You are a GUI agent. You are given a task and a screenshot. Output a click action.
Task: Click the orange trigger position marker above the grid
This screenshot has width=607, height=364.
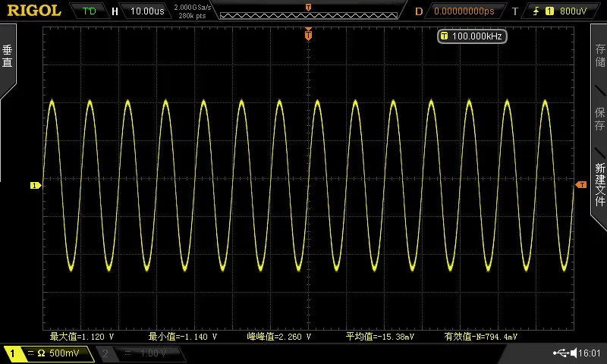click(309, 34)
